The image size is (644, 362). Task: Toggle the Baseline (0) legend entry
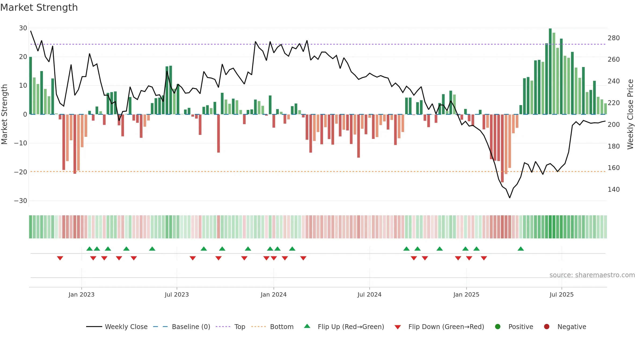182,327
